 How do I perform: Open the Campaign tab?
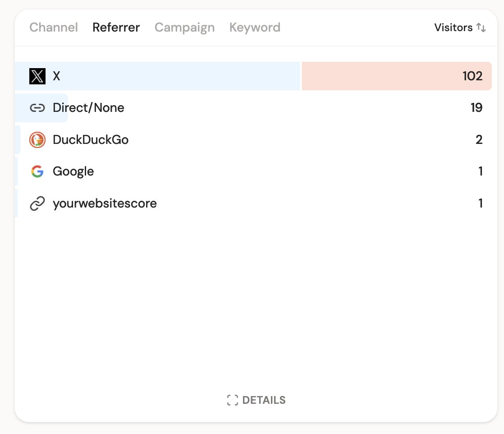pos(184,28)
